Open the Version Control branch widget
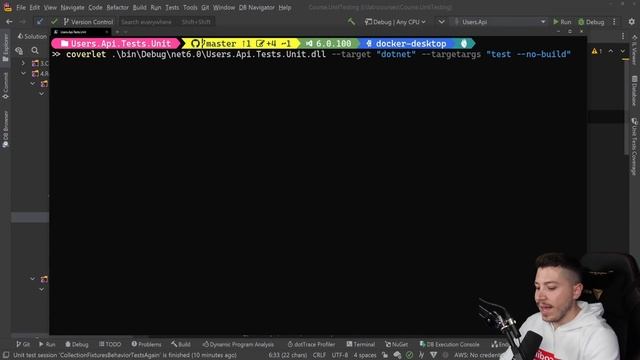Screen dimensions: 640x360 coord(88,22)
